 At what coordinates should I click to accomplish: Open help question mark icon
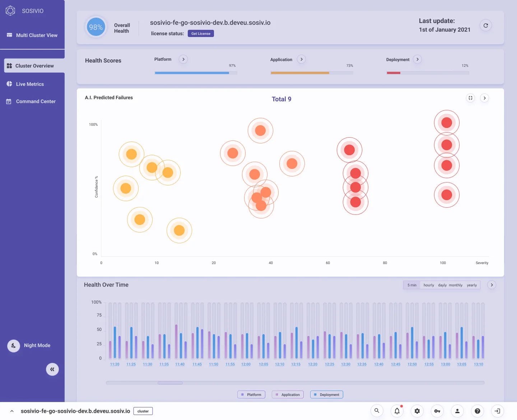[x=478, y=411]
